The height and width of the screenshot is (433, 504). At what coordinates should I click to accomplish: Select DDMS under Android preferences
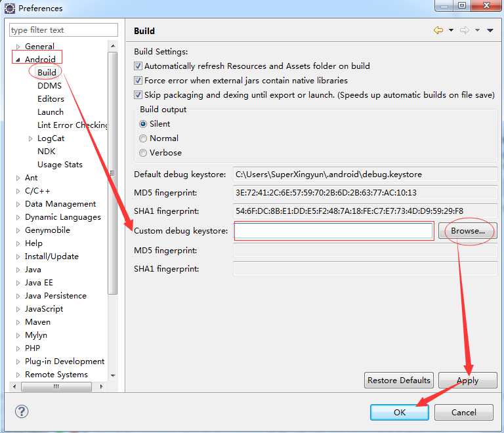[x=49, y=86]
